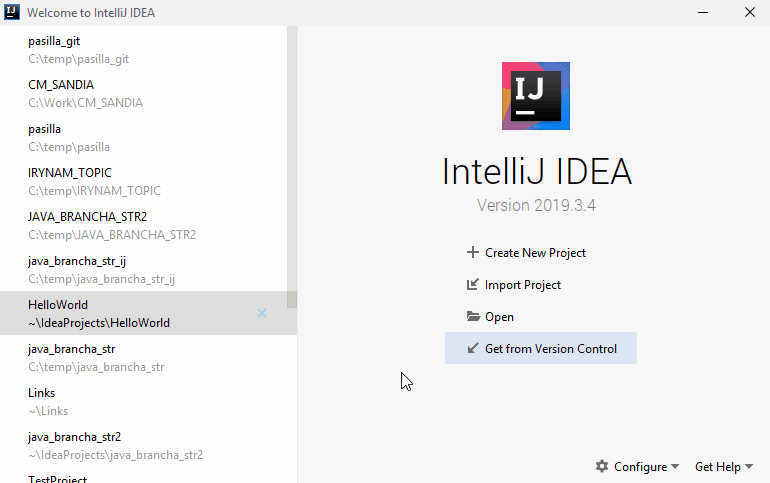Click the folder icon beside Open
This screenshot has height=483, width=770.
473,317
